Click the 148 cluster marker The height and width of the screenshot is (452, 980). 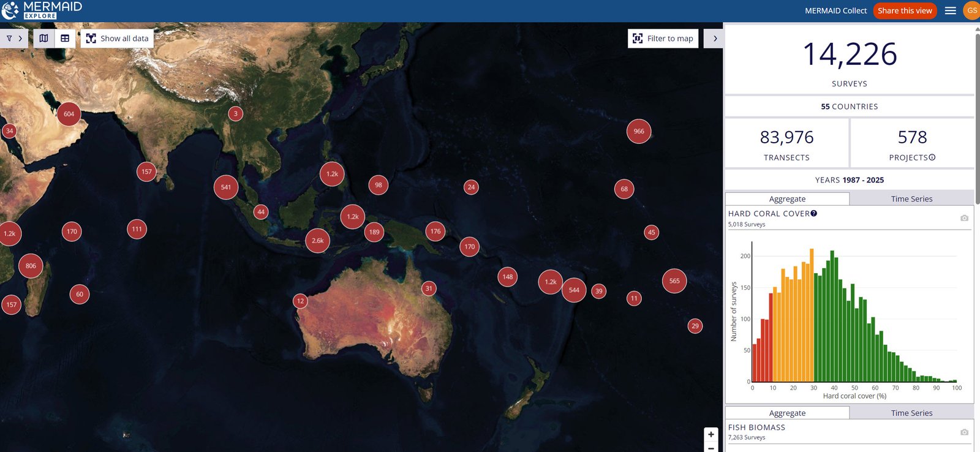point(508,277)
